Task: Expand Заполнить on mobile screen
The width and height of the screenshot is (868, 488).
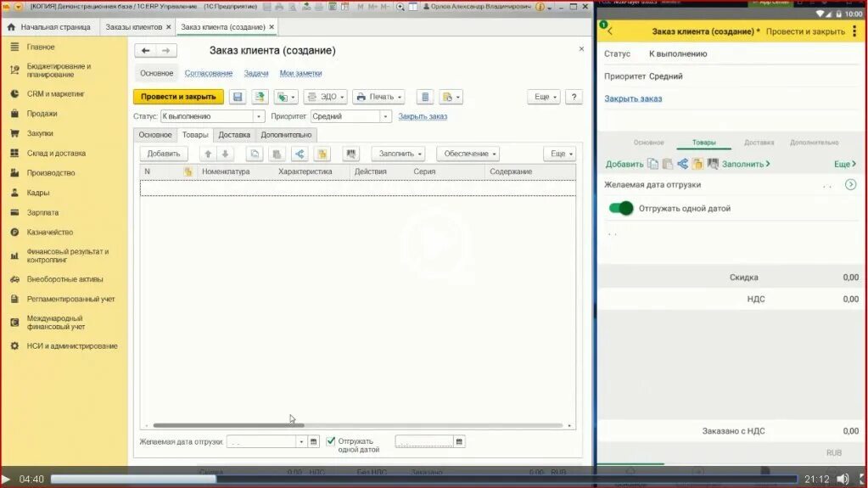Action: click(746, 164)
